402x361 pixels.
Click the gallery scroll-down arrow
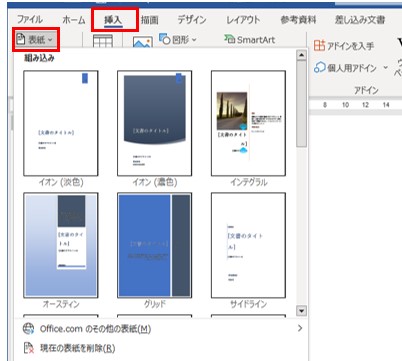click(301, 311)
